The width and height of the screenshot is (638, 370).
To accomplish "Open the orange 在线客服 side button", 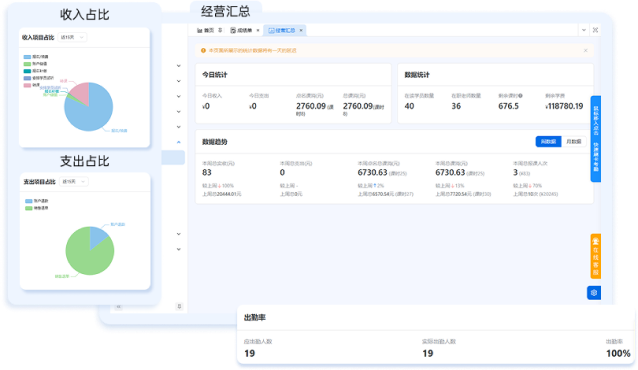I will click(x=596, y=256).
